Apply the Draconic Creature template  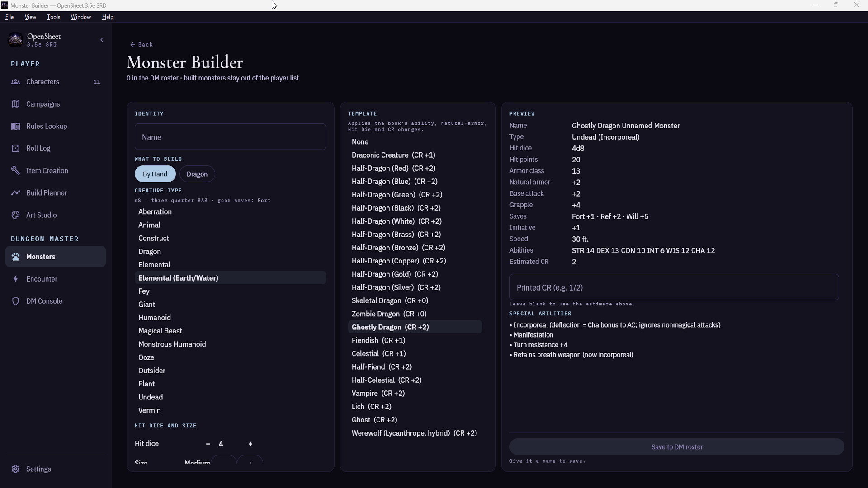point(415,155)
